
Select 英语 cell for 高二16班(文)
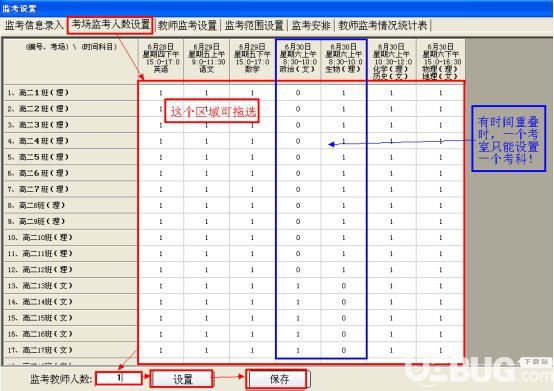(x=161, y=334)
